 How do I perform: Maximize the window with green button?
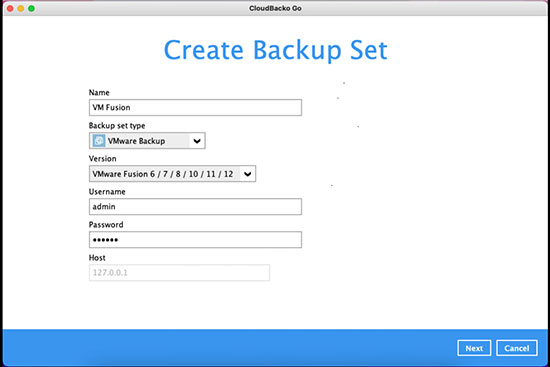(x=32, y=8)
